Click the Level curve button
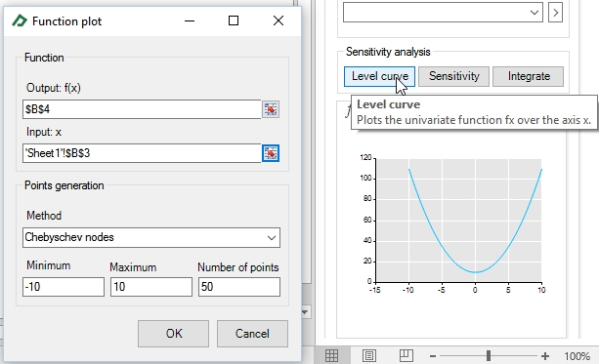599x364 pixels. coord(379,76)
